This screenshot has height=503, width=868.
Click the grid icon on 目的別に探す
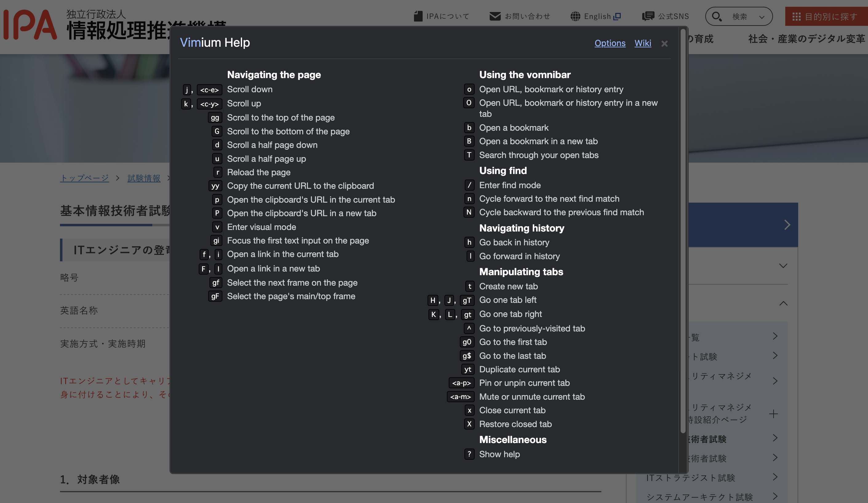pyautogui.click(x=796, y=17)
